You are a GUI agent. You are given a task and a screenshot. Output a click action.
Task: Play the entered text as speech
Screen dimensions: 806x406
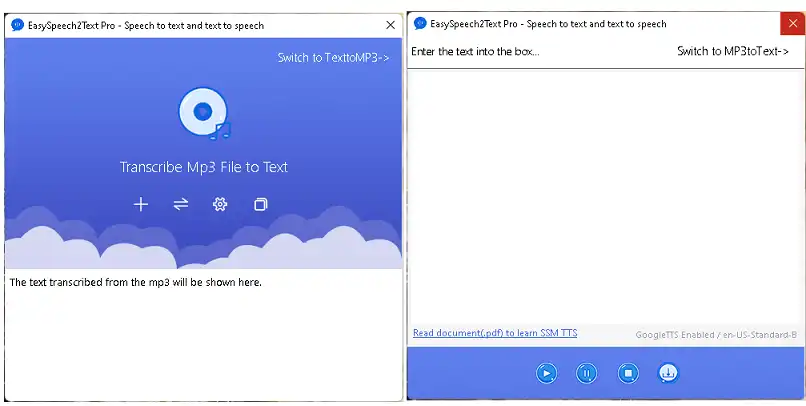coord(546,373)
